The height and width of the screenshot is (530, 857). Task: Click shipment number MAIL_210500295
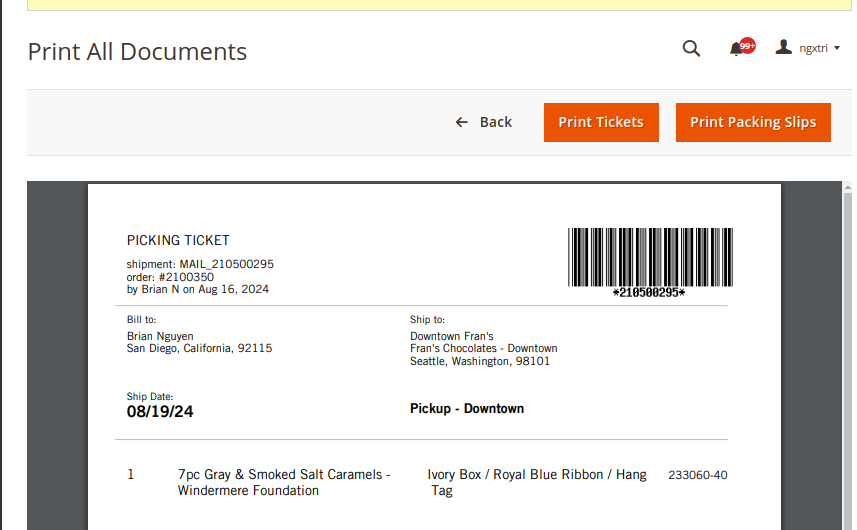(x=226, y=264)
